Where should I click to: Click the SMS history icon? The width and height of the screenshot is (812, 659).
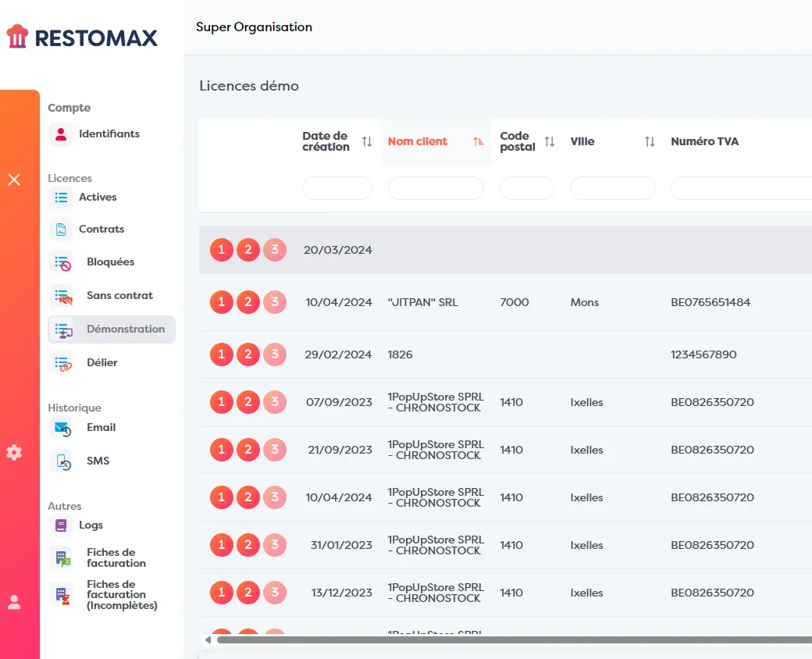click(62, 461)
